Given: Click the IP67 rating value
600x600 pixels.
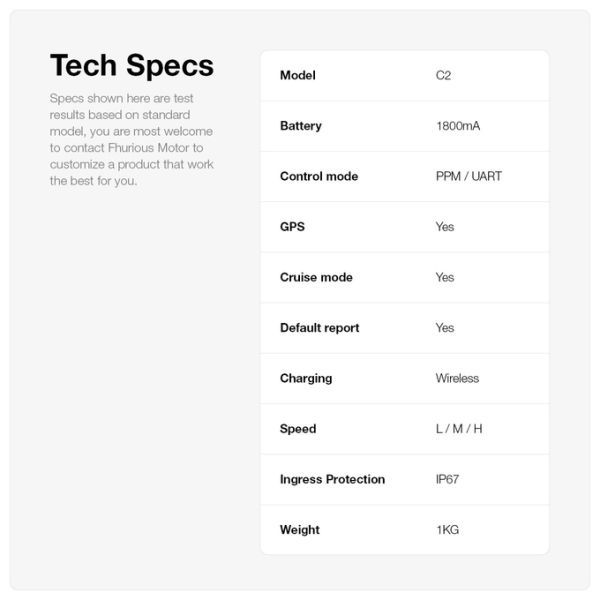Looking at the screenshot, I should 449,479.
